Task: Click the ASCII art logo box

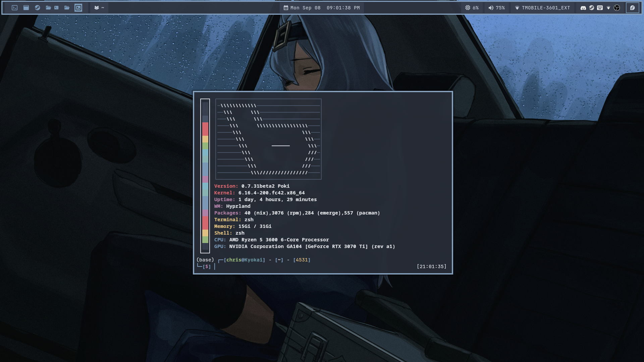Action: (x=268, y=139)
